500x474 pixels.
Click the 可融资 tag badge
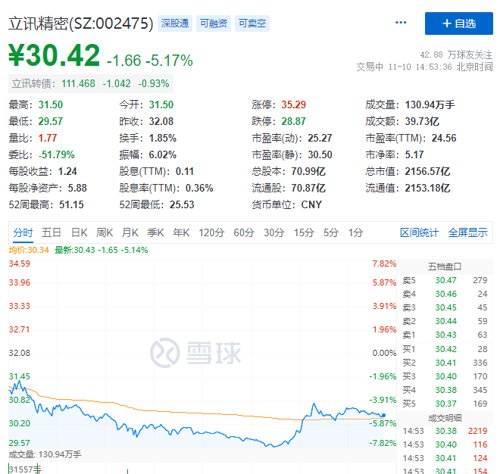tap(214, 23)
